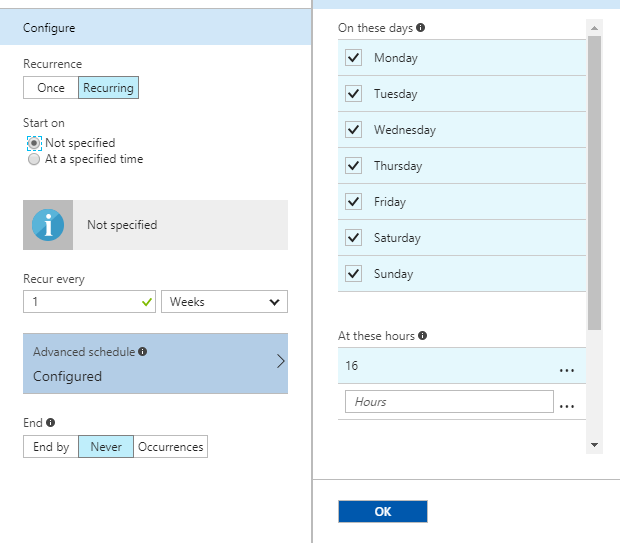Click the scrollbar down arrow in schedule panel

click(x=594, y=444)
